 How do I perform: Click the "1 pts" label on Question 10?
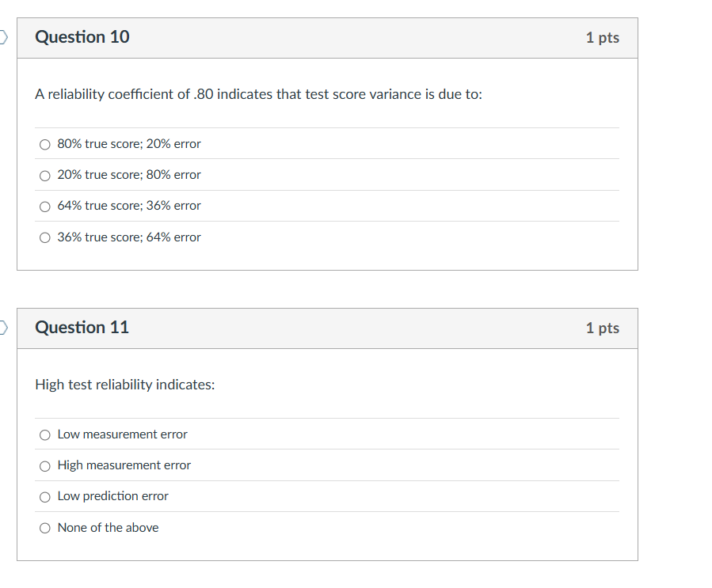tap(603, 37)
